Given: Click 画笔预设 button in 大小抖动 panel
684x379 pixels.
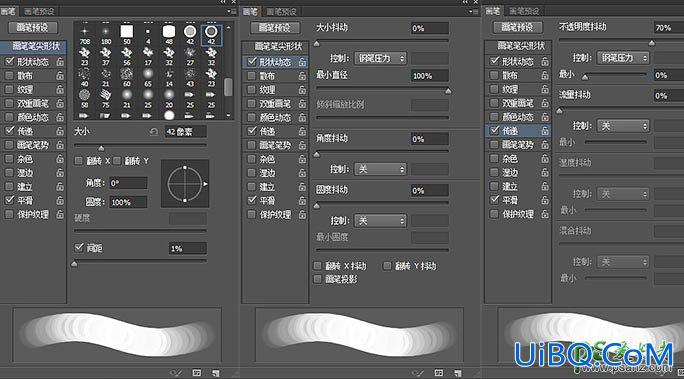Looking at the screenshot, I should pyautogui.click(x=275, y=27).
